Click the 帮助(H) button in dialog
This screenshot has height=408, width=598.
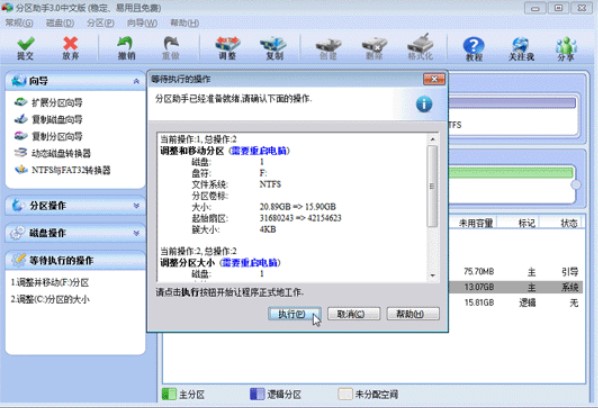point(413,314)
